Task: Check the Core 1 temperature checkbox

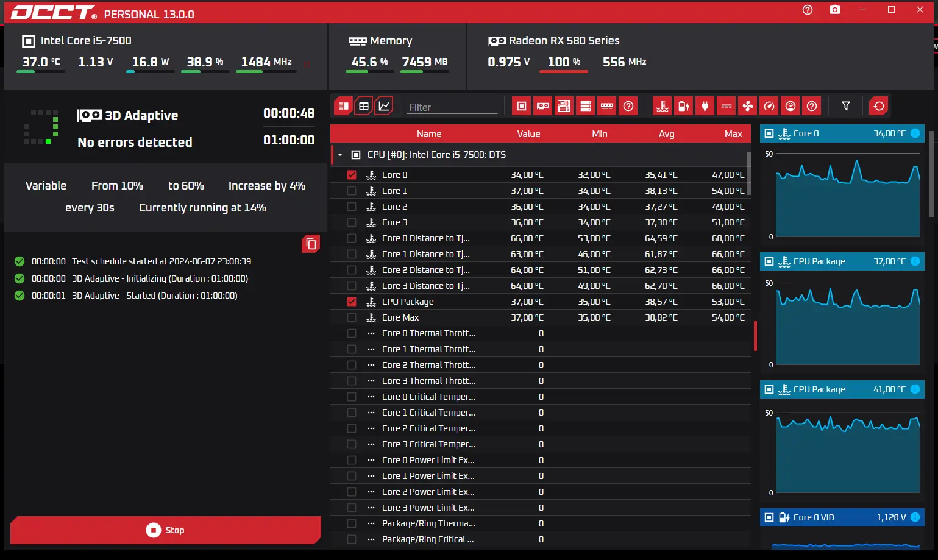Action: 352,191
